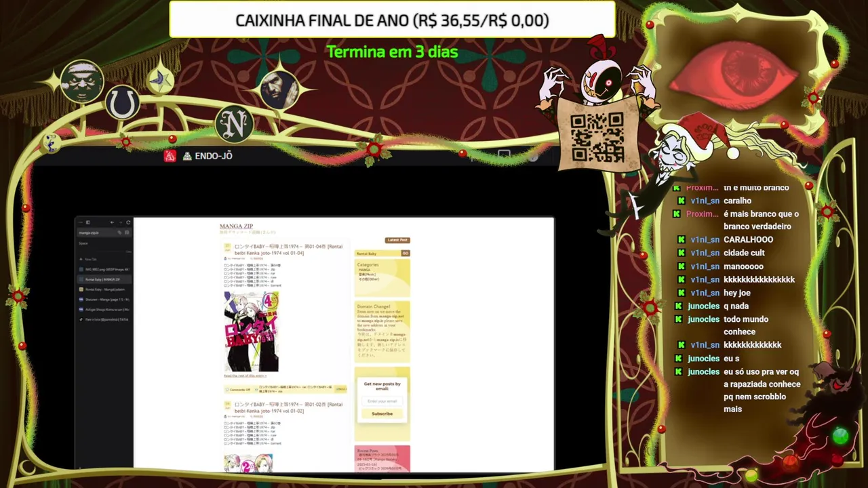
Task: Click the K badge beside 'hey joe'
Action: click(x=681, y=293)
